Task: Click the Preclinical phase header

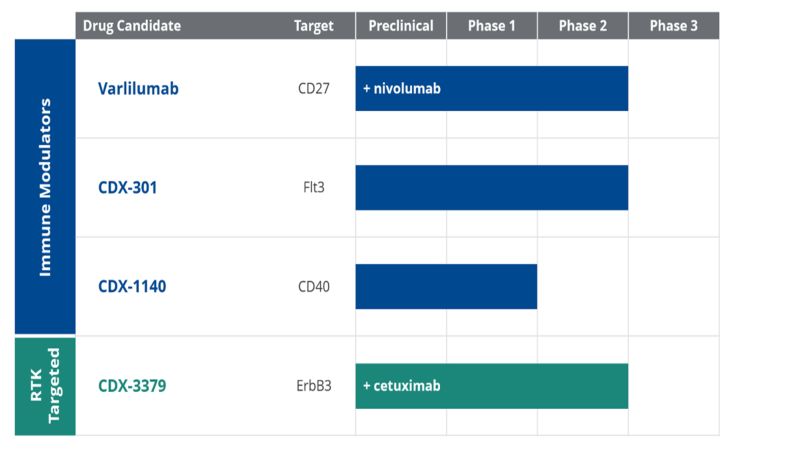Action: pyautogui.click(x=400, y=25)
